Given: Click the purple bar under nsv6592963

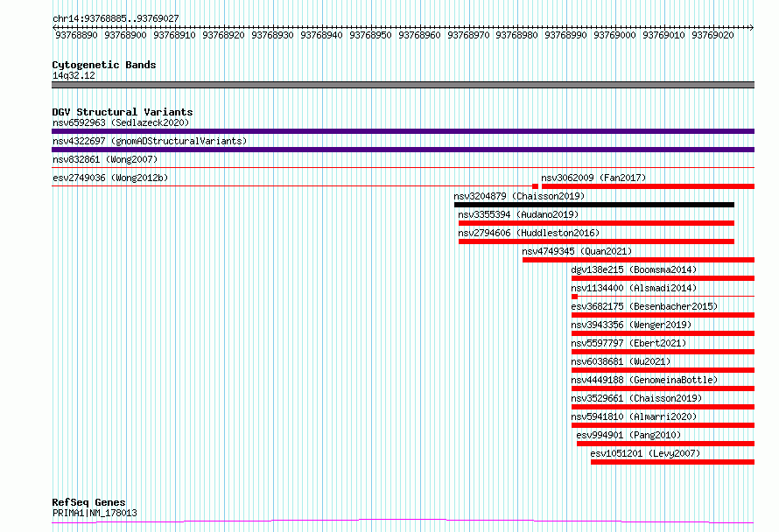Looking at the screenshot, I should click(403, 131).
